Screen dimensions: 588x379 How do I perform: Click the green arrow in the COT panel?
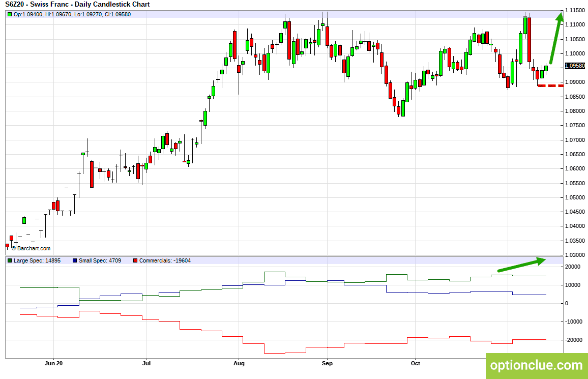click(x=522, y=265)
